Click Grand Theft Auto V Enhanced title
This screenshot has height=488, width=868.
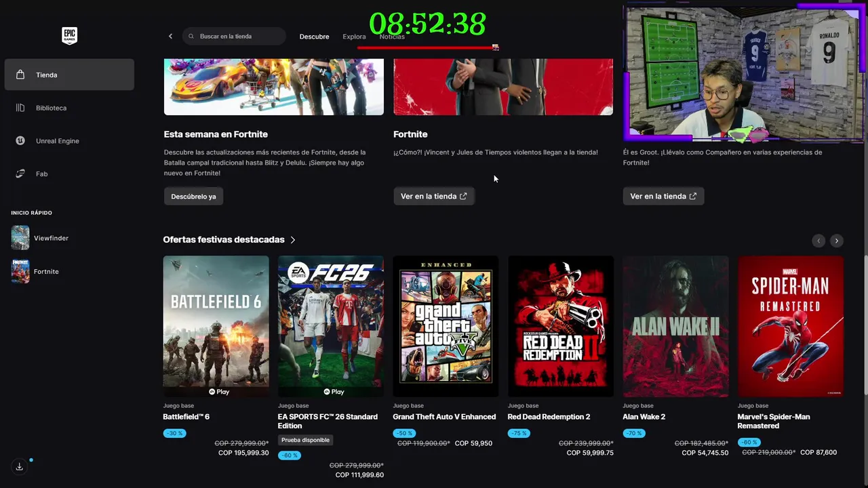click(444, 417)
